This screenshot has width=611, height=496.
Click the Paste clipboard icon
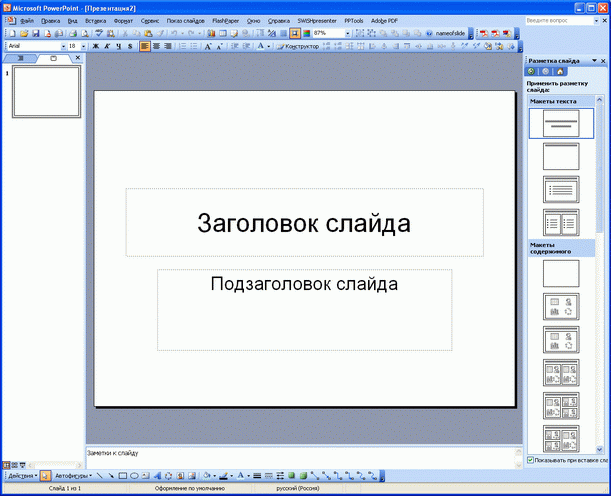tap(148, 34)
